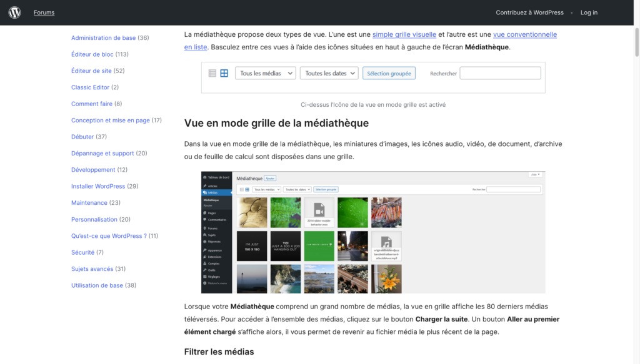Open the Forums link in header
Image resolution: width=640 pixels, height=364 pixels.
[44, 12]
